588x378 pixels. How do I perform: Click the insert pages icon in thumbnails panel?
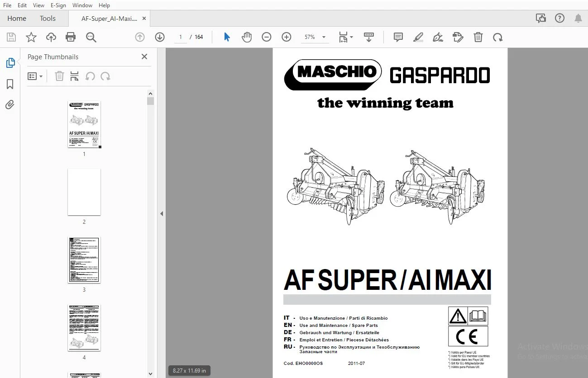(x=75, y=76)
